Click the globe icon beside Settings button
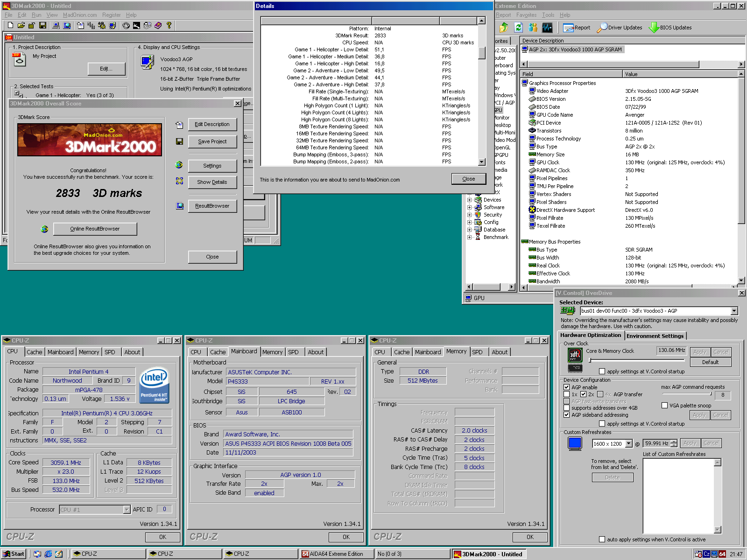Image resolution: width=747 pixels, height=560 pixels. (179, 165)
